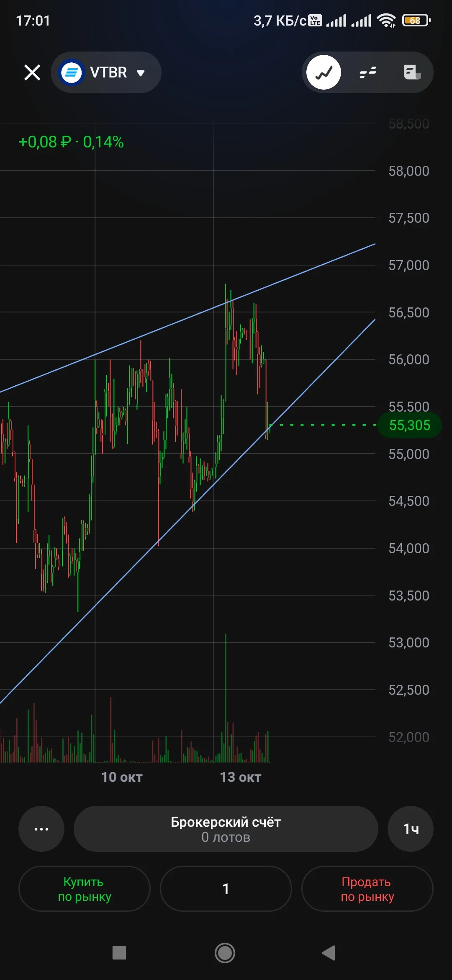Change the 1ч timeframe interval
Image resolution: width=452 pixels, height=980 pixels.
tap(411, 829)
